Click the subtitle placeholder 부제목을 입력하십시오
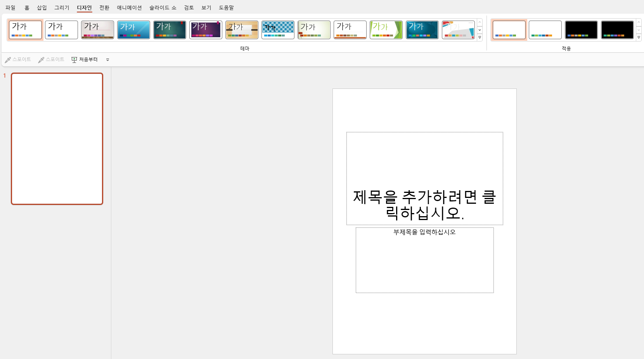This screenshot has height=359, width=644. [424, 260]
